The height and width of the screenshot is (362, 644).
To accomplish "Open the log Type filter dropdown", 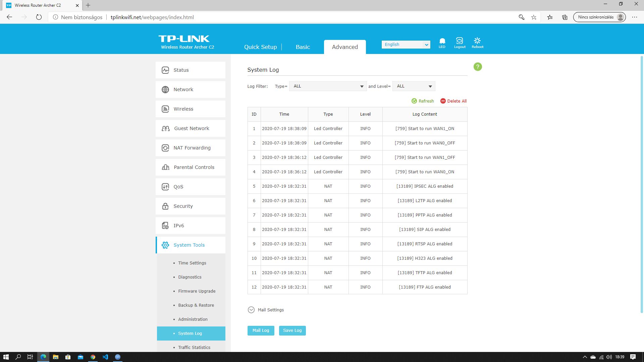I will click(x=328, y=86).
